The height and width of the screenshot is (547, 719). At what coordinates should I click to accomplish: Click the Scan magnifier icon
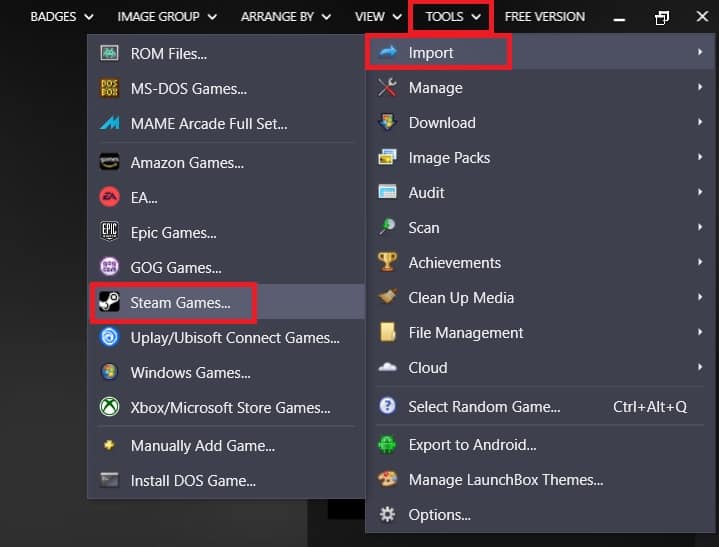click(x=387, y=227)
